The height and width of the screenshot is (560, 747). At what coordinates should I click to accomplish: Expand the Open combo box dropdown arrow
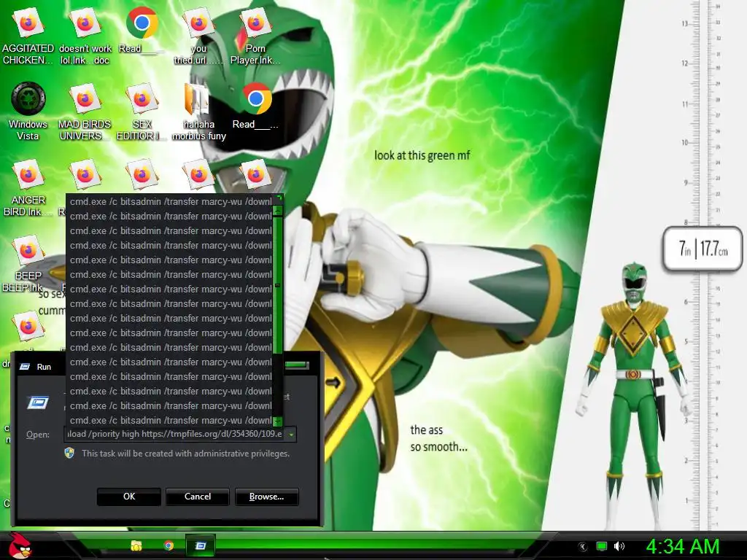point(291,435)
